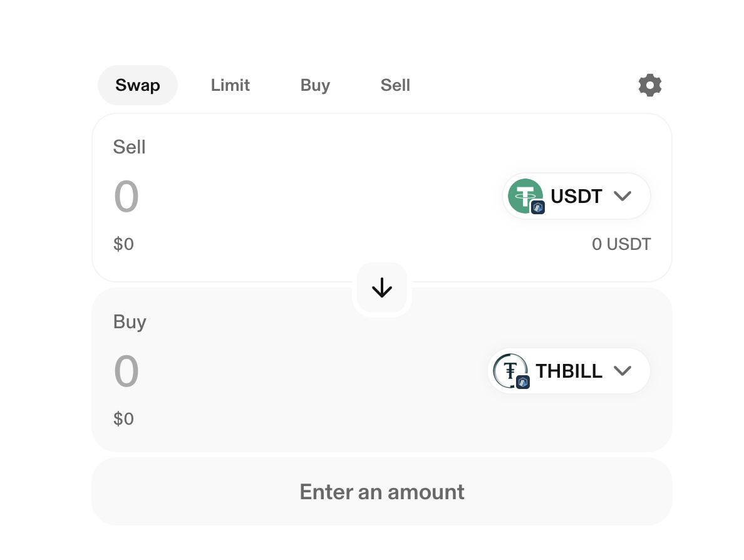744x560 pixels.
Task: Click the THBILL token logo
Action: [x=508, y=369]
